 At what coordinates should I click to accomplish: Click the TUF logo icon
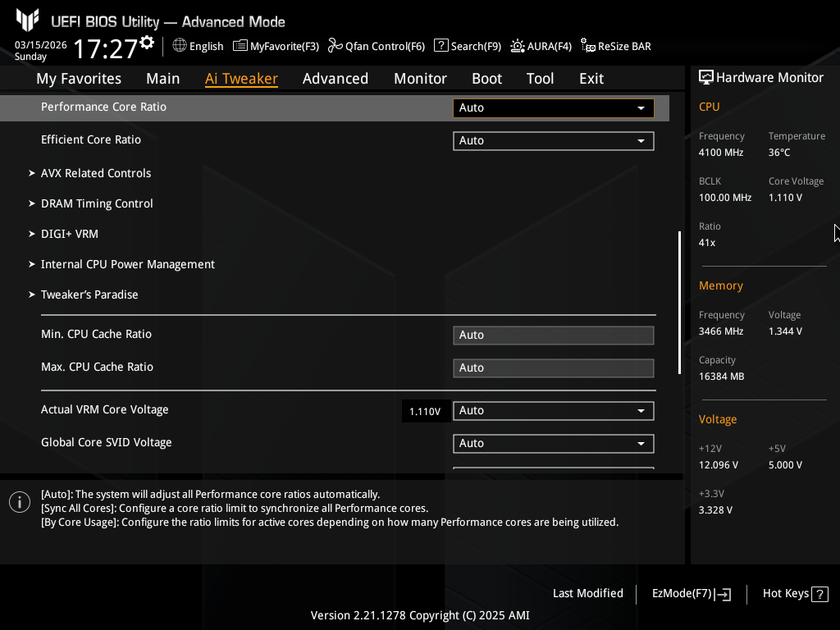coord(27,20)
